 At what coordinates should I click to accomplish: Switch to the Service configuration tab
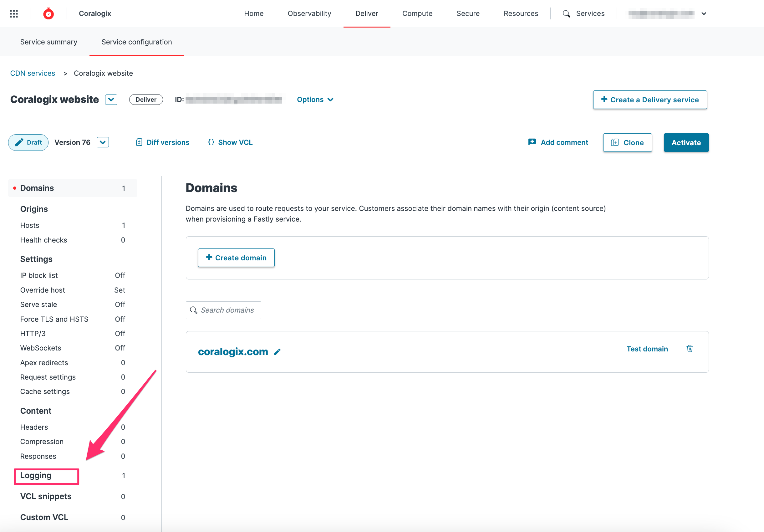[136, 42]
